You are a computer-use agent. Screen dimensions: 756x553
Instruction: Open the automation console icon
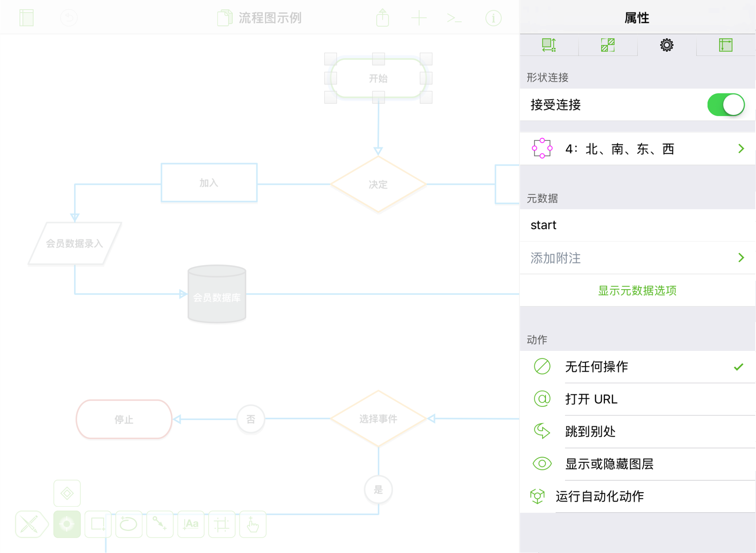[x=454, y=18]
